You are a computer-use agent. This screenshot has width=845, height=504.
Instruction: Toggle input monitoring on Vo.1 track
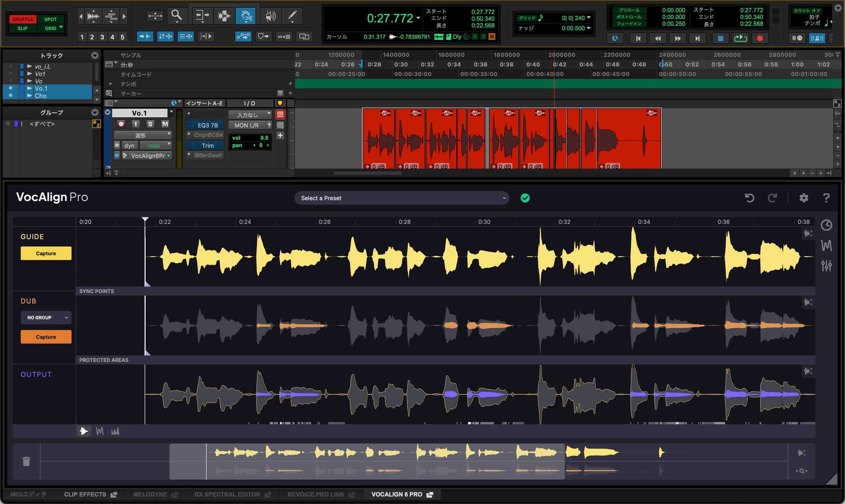pyautogui.click(x=136, y=124)
